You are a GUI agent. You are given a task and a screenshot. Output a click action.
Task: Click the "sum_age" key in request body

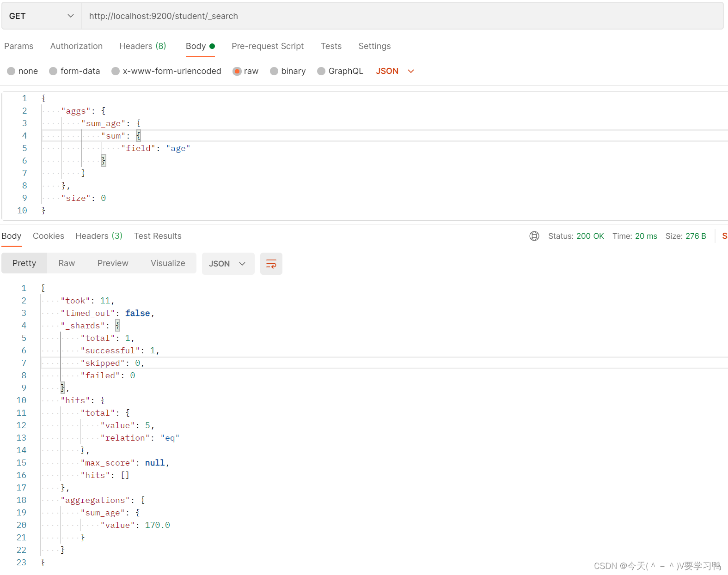[104, 123]
